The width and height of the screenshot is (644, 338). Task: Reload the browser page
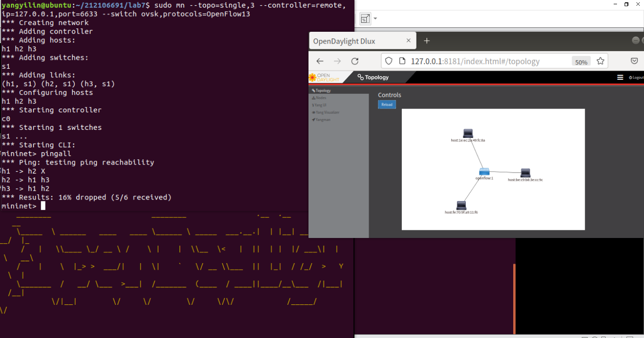point(354,61)
